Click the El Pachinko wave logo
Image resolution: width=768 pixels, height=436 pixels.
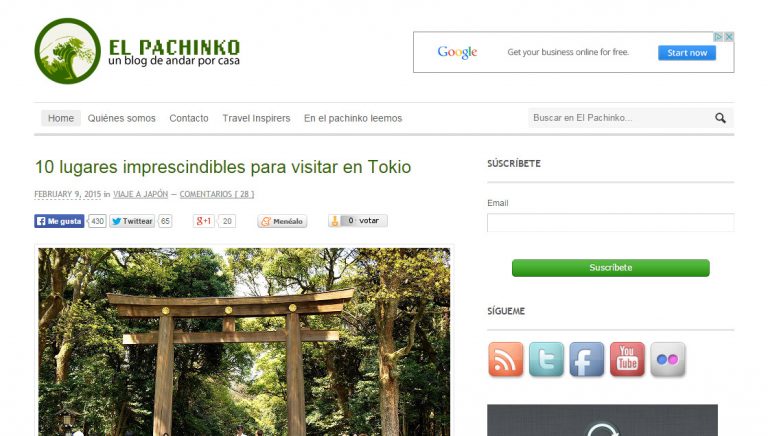pos(68,51)
